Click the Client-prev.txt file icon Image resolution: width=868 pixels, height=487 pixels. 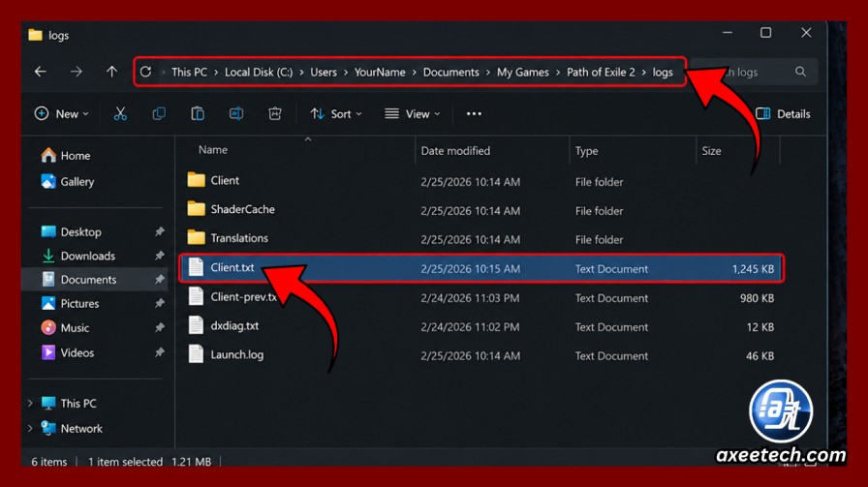(x=196, y=296)
